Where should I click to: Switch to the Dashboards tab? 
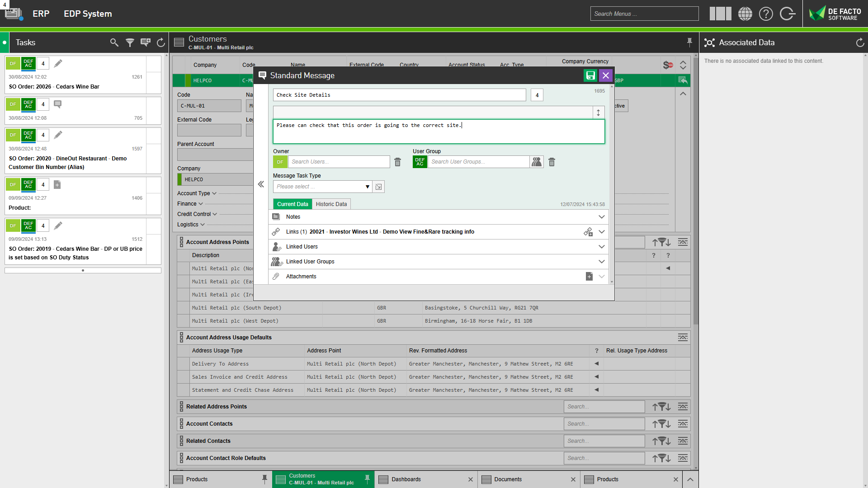click(x=406, y=479)
